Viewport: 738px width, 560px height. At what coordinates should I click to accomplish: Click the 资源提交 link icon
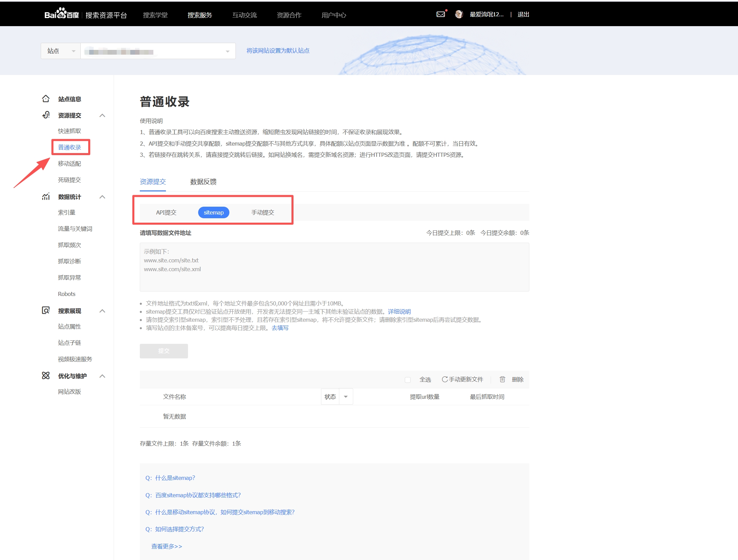coord(46,115)
